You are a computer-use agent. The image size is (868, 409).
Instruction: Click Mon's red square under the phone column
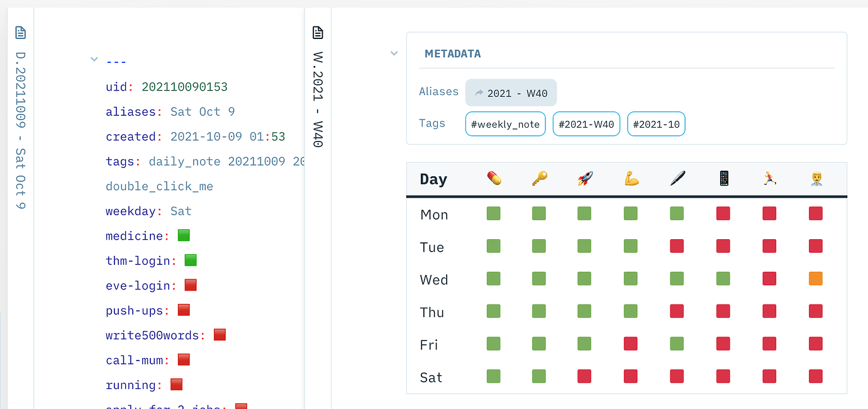tap(723, 213)
